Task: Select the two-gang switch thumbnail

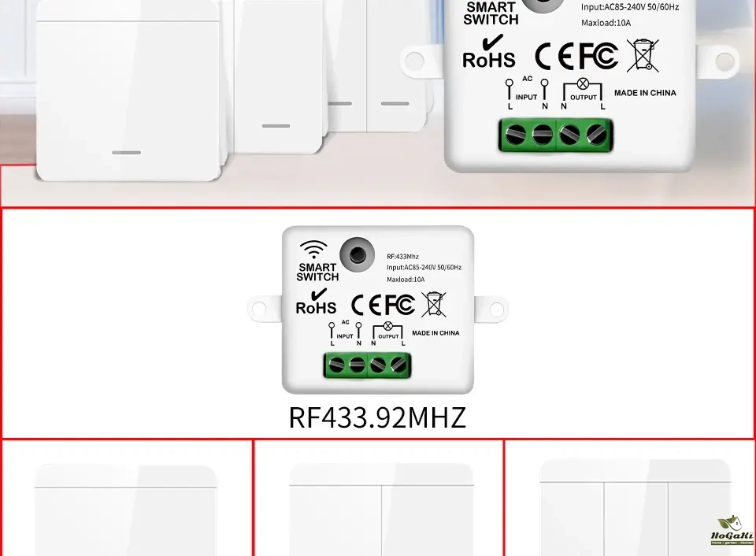Action: 381,510
